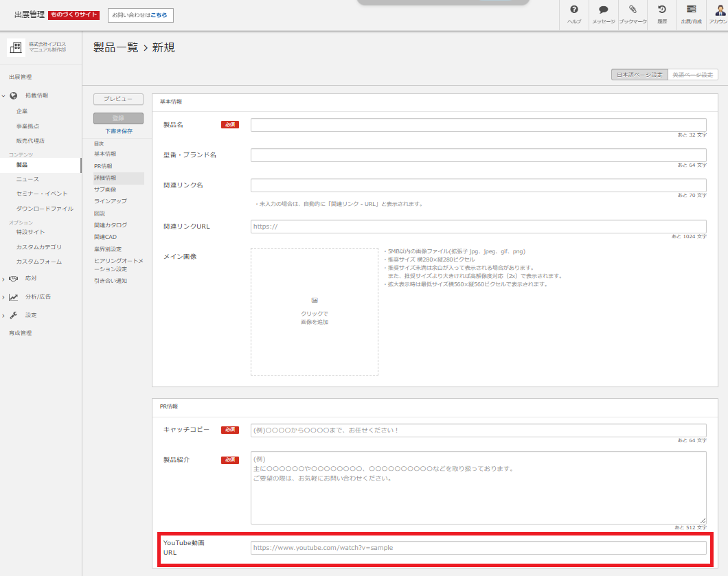Expand the 設定 sidebar section

(x=3, y=315)
